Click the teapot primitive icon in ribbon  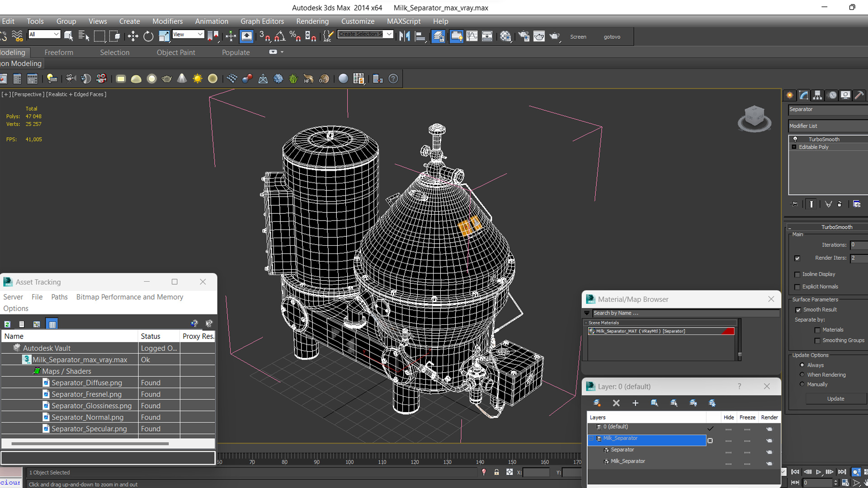click(167, 79)
